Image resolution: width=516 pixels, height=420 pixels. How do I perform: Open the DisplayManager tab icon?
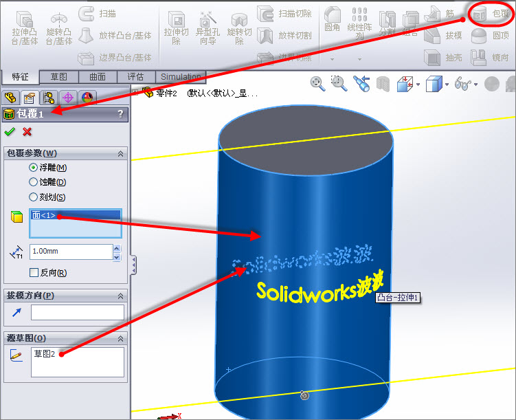pyautogui.click(x=87, y=98)
